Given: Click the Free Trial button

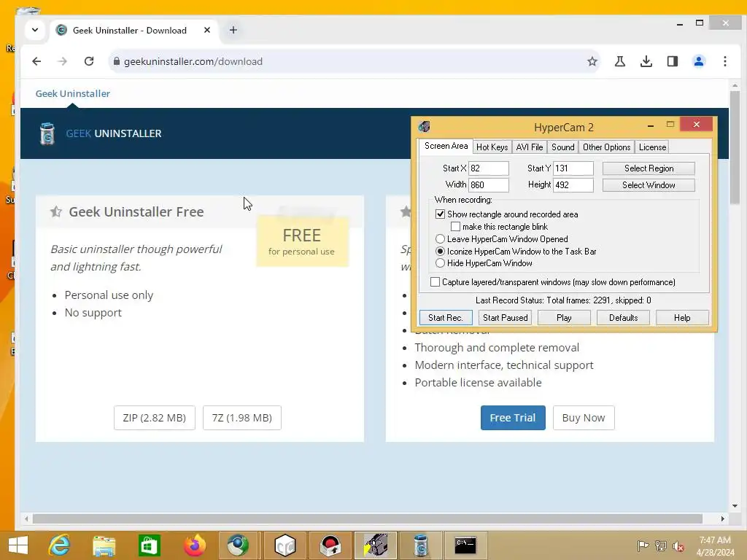Looking at the screenshot, I should coord(513,418).
